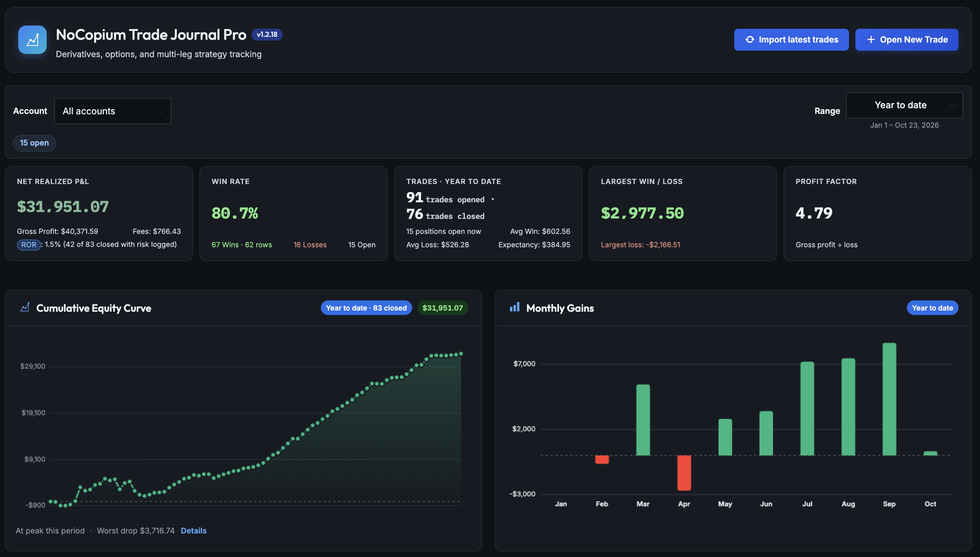Click the chevron arrow in the Account dropdown

[x=161, y=111]
